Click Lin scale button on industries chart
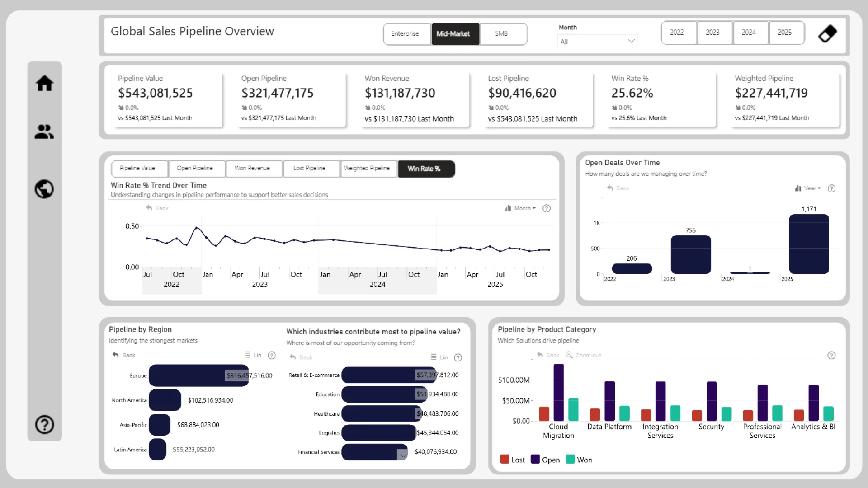The width and height of the screenshot is (868, 488). pos(439,357)
